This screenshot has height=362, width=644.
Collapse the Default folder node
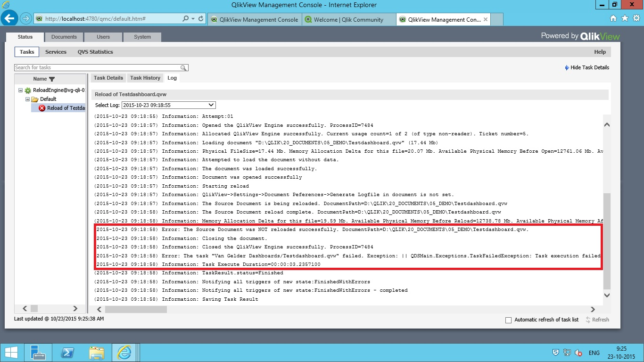(27, 99)
